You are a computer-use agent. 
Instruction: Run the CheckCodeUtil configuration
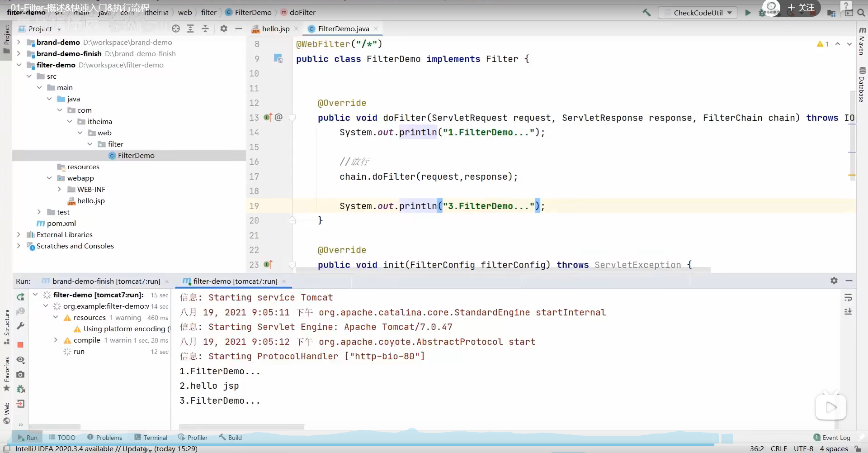tap(748, 13)
